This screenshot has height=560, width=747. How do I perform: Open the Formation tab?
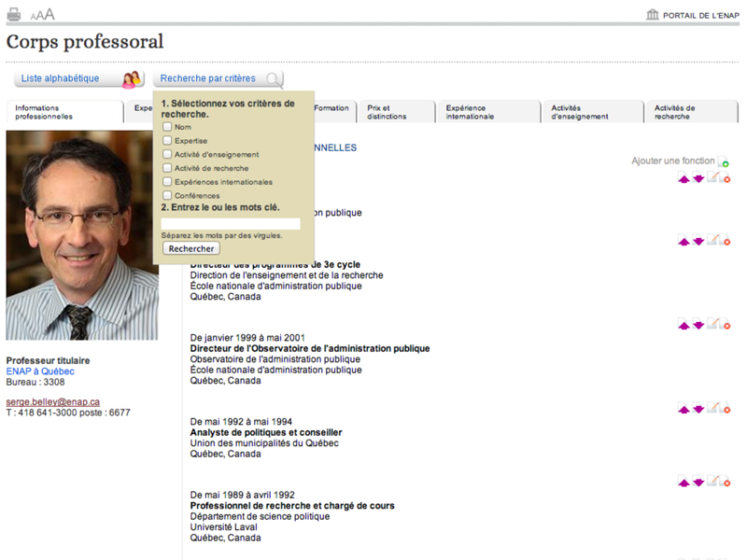click(334, 112)
